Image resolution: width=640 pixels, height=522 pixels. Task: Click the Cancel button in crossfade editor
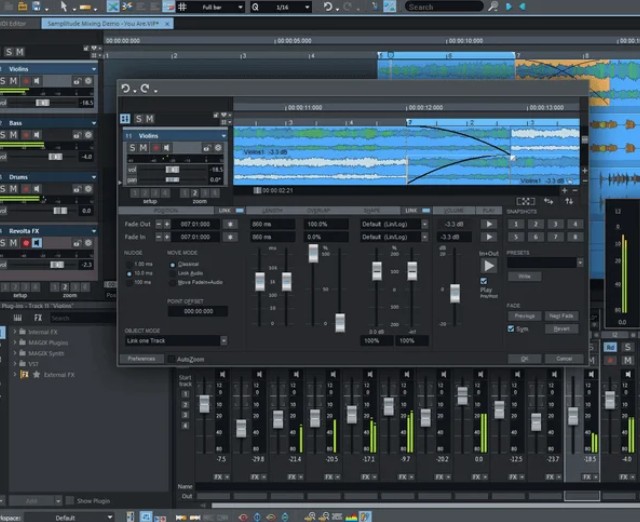(x=563, y=358)
